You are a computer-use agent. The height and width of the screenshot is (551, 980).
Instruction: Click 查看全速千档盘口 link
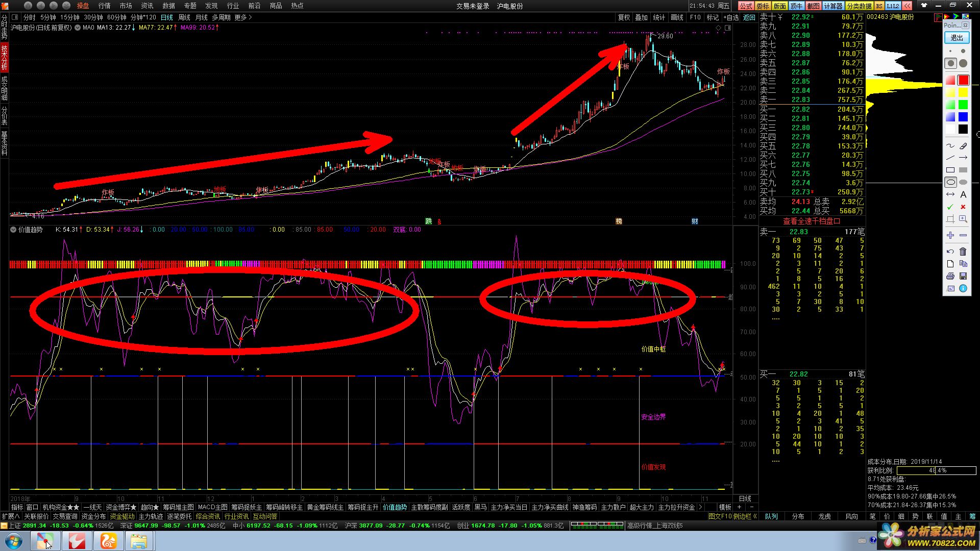812,221
